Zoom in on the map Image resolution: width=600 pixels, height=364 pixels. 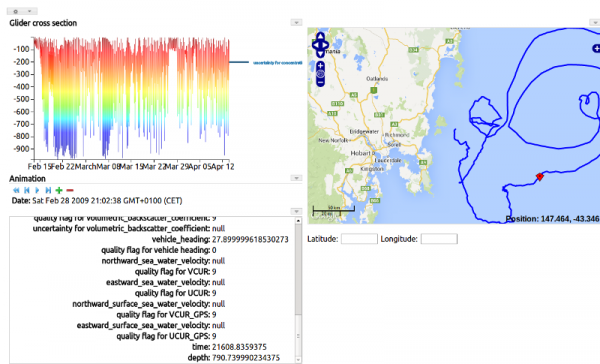pyautogui.click(x=320, y=66)
